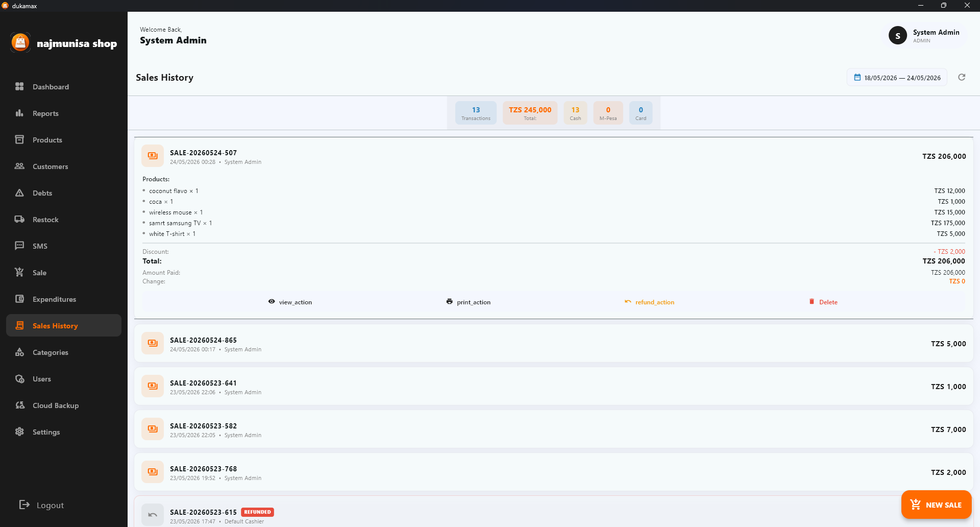The width and height of the screenshot is (980, 527).
Task: Click payment icon of SALE-20260523-641
Action: 153,386
